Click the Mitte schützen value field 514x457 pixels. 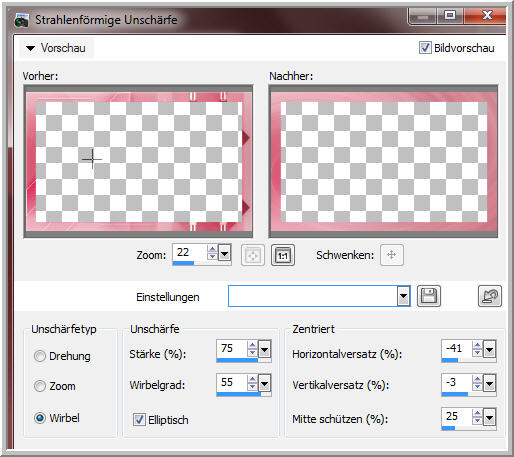click(457, 416)
